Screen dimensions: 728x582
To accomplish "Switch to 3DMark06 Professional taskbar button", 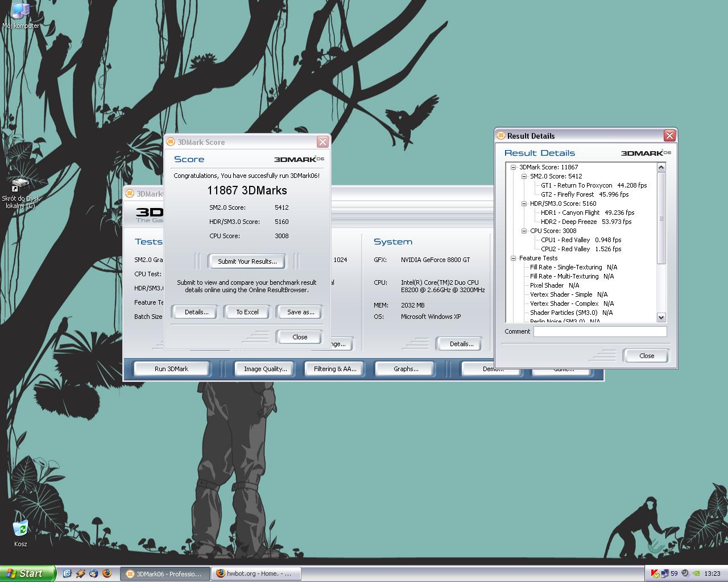I will [165, 574].
